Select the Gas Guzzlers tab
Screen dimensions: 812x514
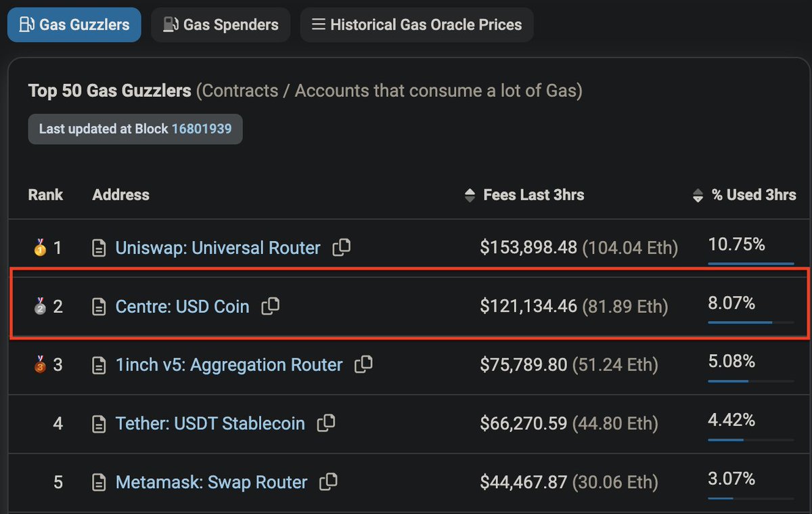point(74,25)
